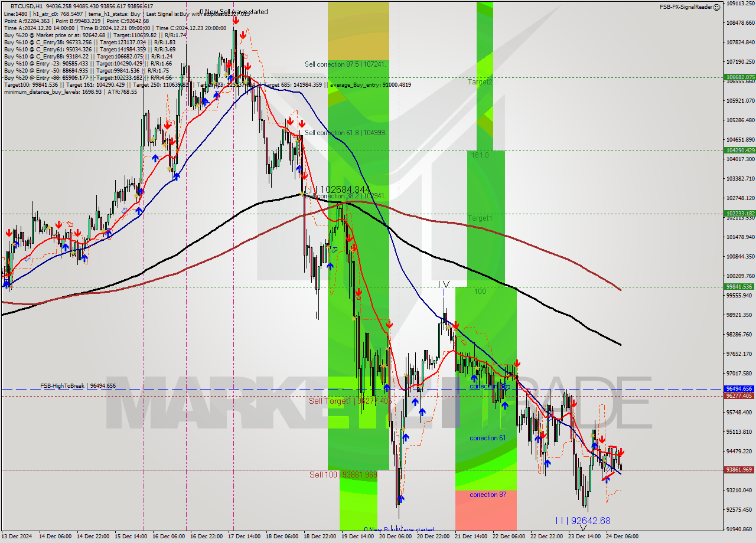
Task: Click the 96494.656 blue price tag
Action: click(739, 389)
